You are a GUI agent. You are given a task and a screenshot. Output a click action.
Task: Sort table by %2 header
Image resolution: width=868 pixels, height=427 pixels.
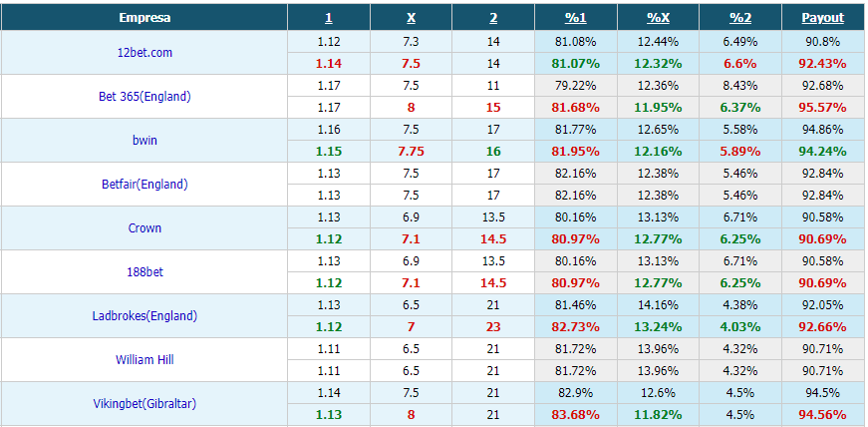pyautogui.click(x=740, y=18)
